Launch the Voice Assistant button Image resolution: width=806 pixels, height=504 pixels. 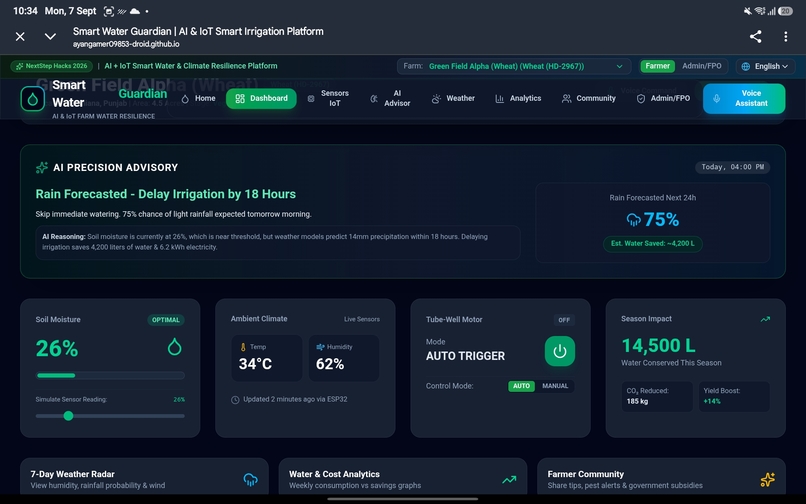744,98
